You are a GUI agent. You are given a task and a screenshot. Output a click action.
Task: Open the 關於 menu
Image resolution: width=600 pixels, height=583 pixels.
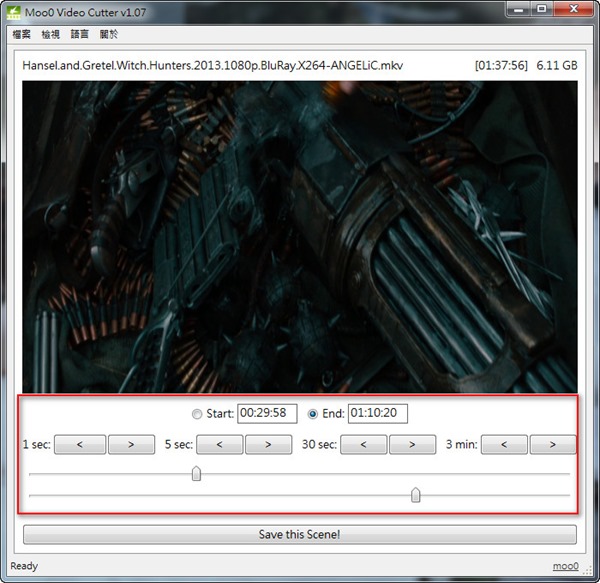pyautogui.click(x=109, y=34)
